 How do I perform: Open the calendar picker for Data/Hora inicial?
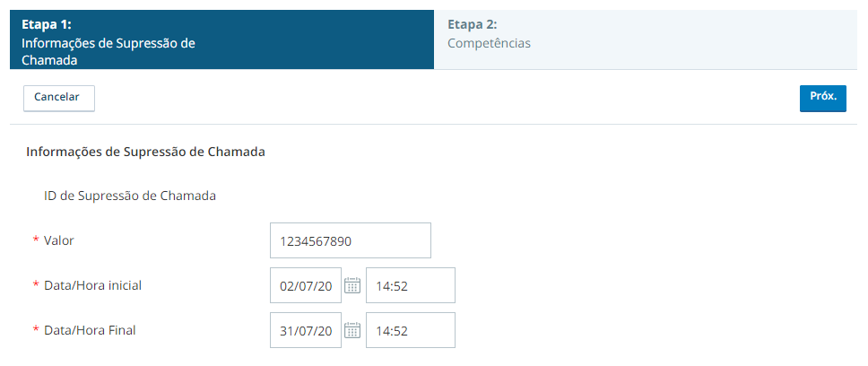tap(352, 285)
